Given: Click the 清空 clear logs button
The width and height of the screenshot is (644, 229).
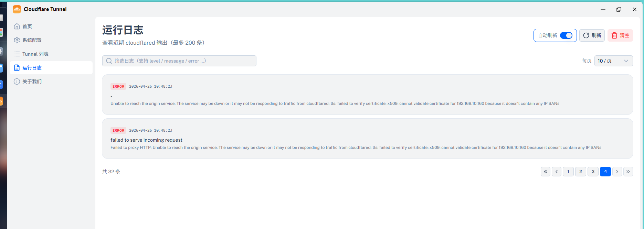Looking at the screenshot, I should [620, 35].
